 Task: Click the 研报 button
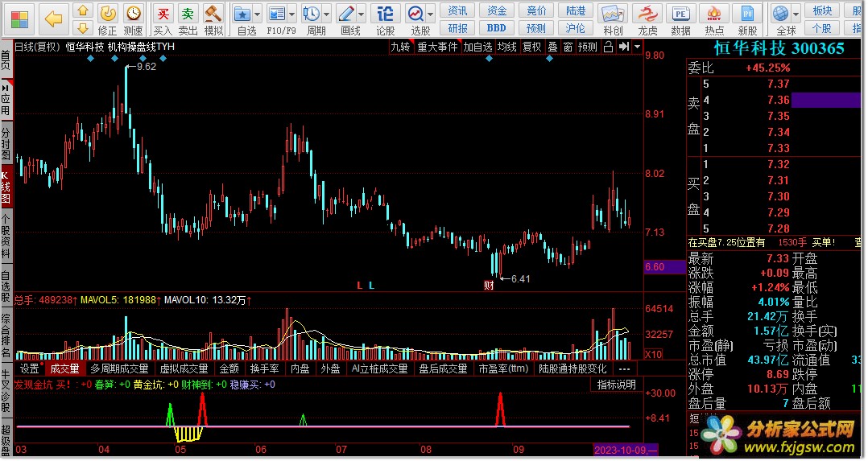point(458,27)
